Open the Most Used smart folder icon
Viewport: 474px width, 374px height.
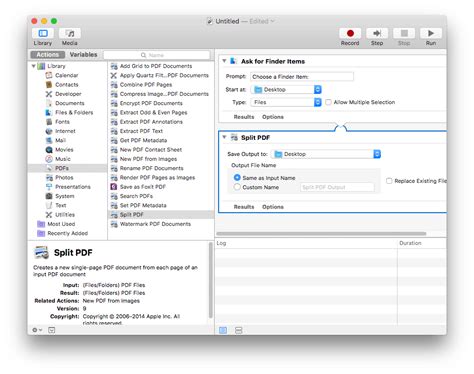pyautogui.click(x=41, y=224)
